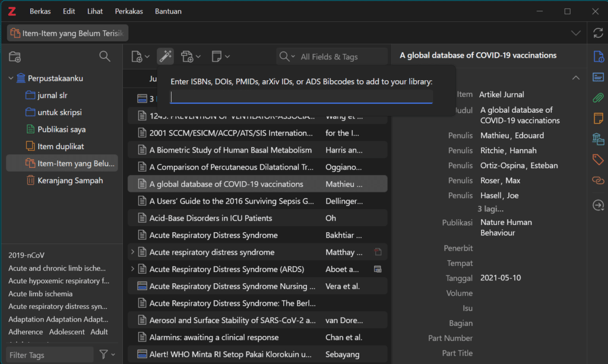
Task: Click PDF attachment icon on Matthay row
Action: click(x=378, y=252)
